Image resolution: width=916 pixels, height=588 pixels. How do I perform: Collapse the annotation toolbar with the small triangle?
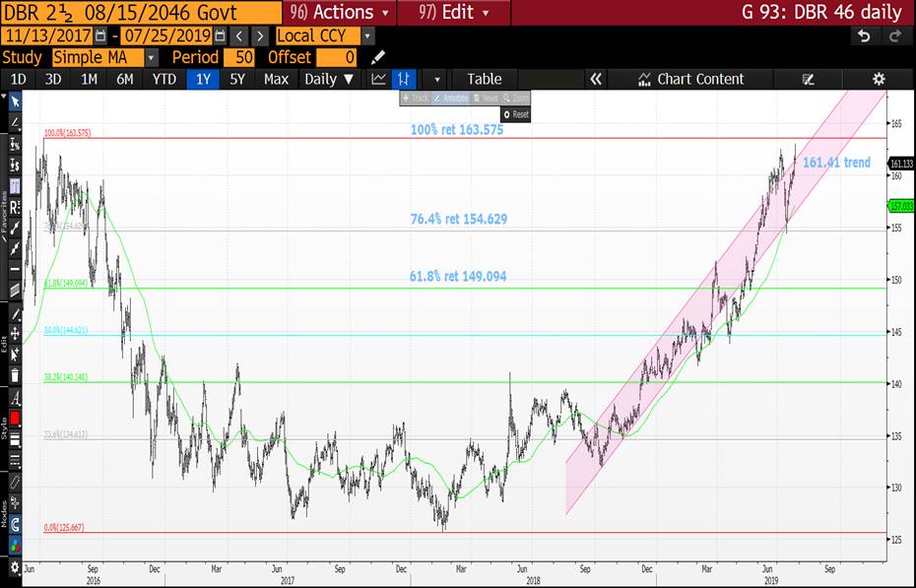[4, 95]
